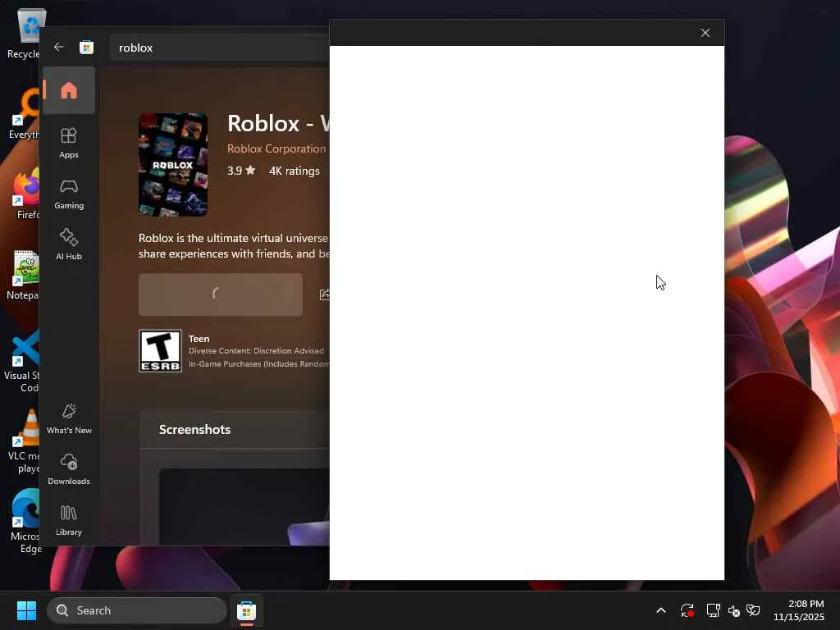Select the Visual Studio Code desktop shortcut

pos(22,362)
